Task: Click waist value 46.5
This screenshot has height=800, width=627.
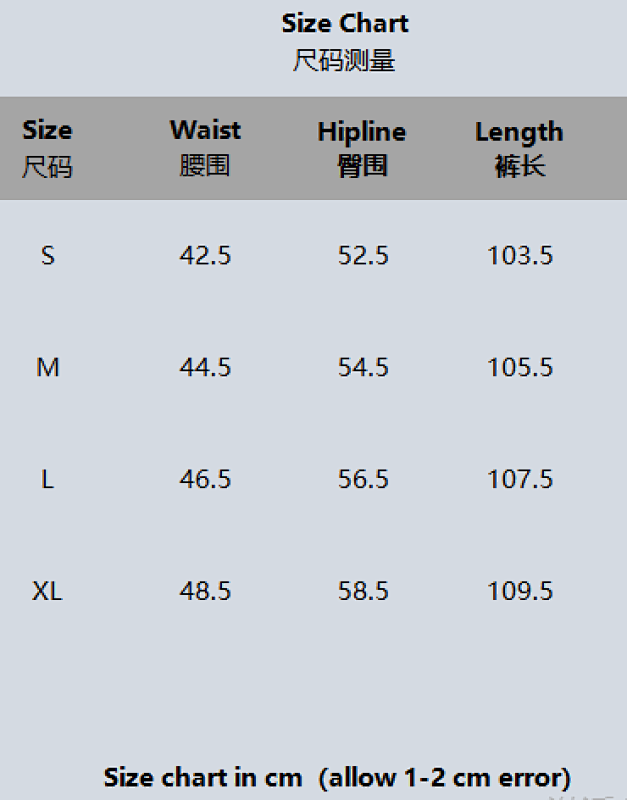Action: point(205,480)
